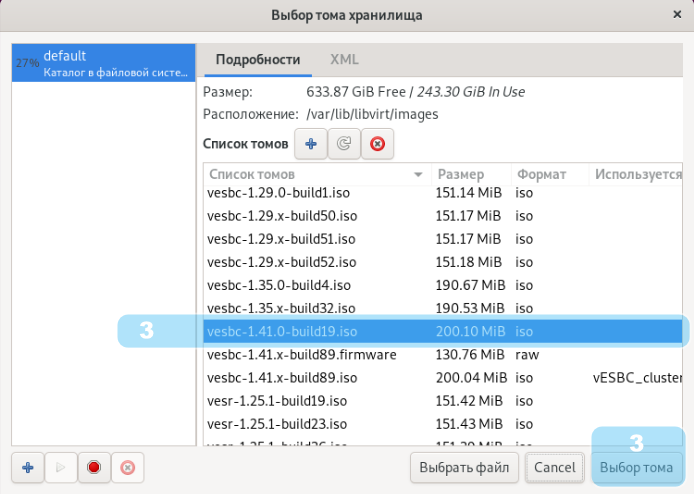Pick the vesbc-1.41.x-build89.firmware raw volume
Viewport: 694px width, 494px height.
click(301, 355)
